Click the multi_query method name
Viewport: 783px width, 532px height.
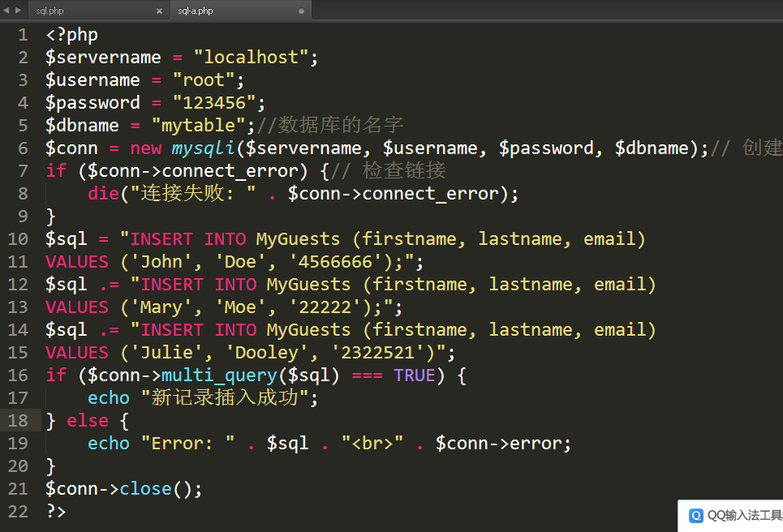click(219, 375)
